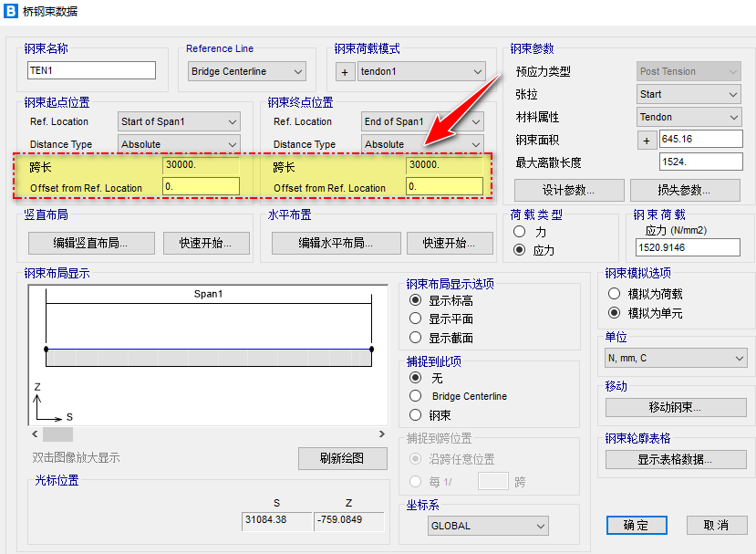Click the plus icon beside tendon1 dropdown
Image resolution: width=756 pixels, height=554 pixels.
click(x=346, y=71)
